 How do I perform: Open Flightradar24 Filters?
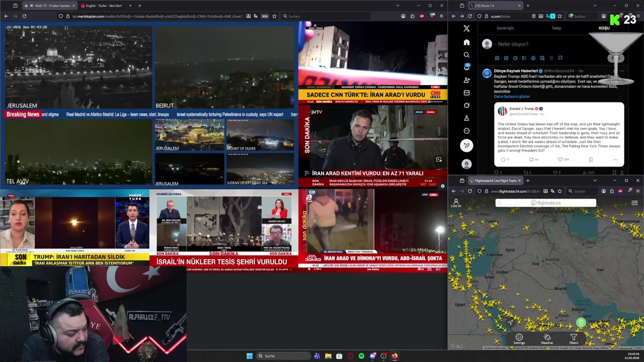pos(574,339)
